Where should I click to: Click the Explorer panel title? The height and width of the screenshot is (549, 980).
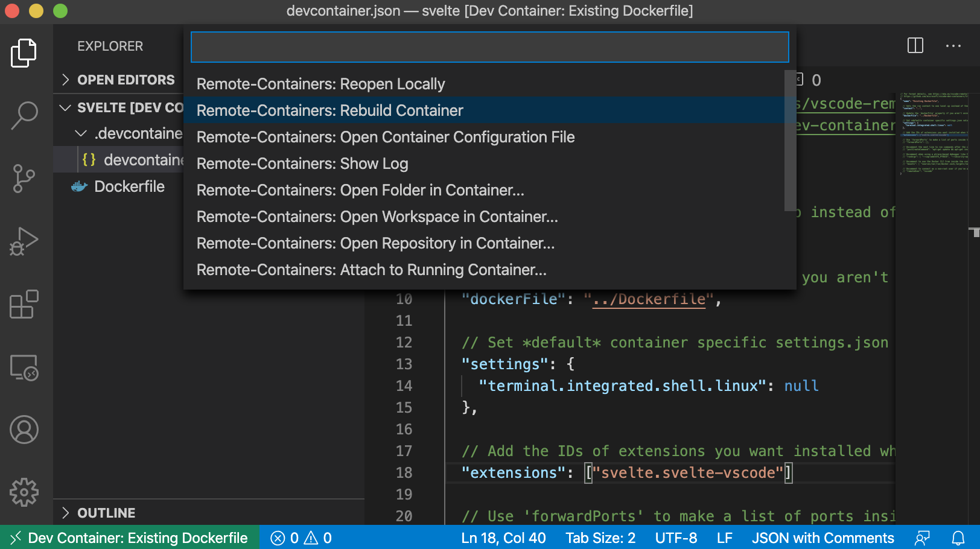click(110, 46)
